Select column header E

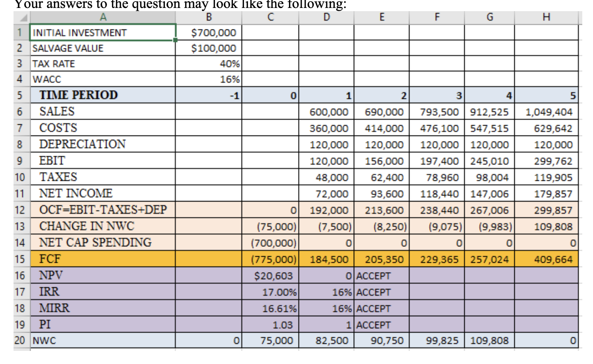coord(382,17)
